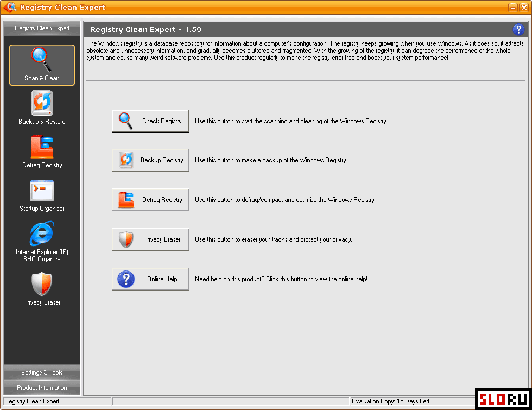Viewport: 532px width, 410px height.
Task: Open Scan & Clean in sidebar
Action: pyautogui.click(x=42, y=65)
